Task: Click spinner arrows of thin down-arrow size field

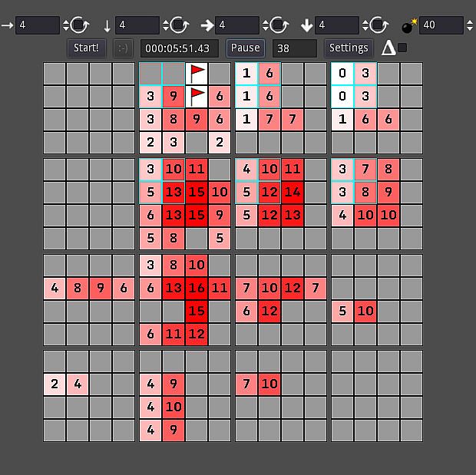Action: 165,25
